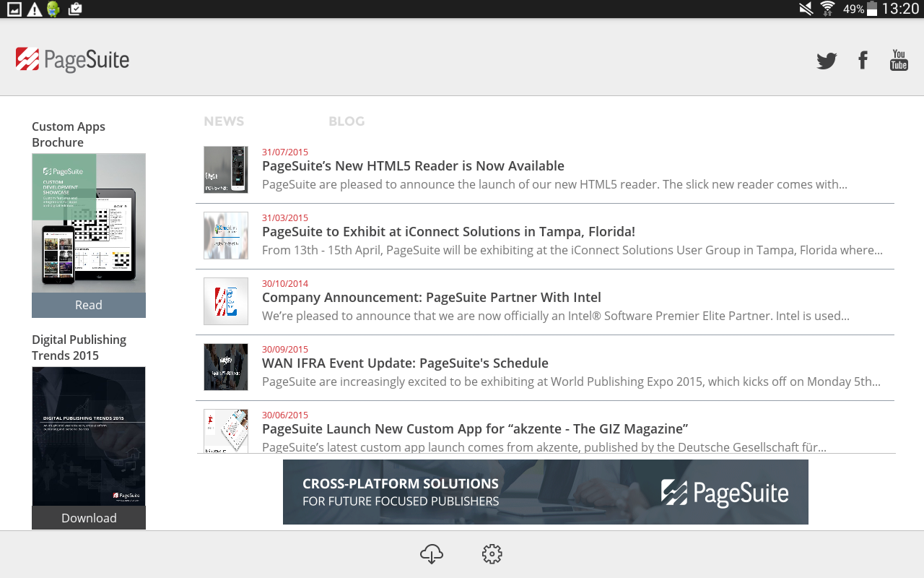The image size is (924, 578).
Task: Open the Facebook icon link
Action: [863, 60]
